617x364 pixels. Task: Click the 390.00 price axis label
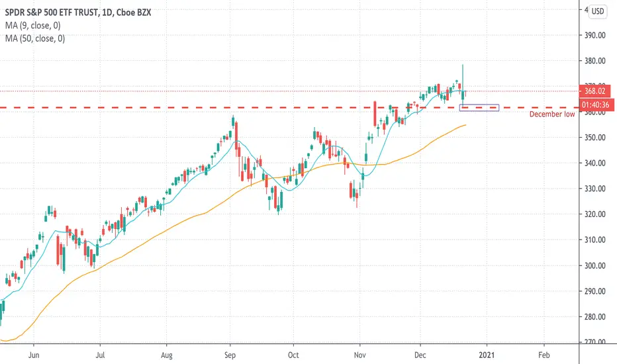click(594, 35)
